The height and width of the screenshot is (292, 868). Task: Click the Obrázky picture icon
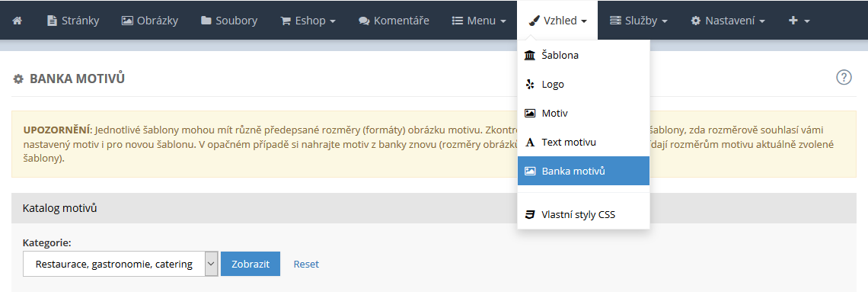click(126, 21)
